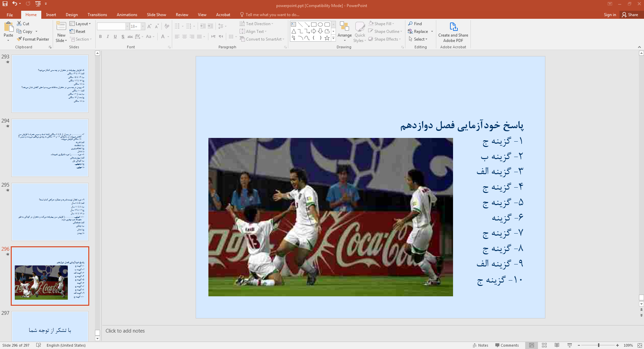Viewport: 644px width, 349px height.
Task: Click the Undo arrow icon
Action: 14,4
